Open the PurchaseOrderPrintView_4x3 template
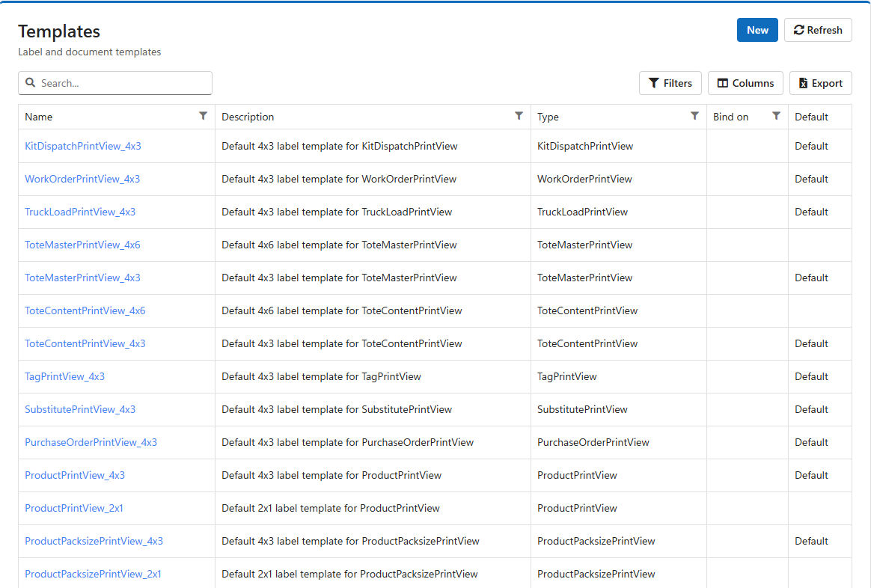The height and width of the screenshot is (588, 871). click(91, 443)
